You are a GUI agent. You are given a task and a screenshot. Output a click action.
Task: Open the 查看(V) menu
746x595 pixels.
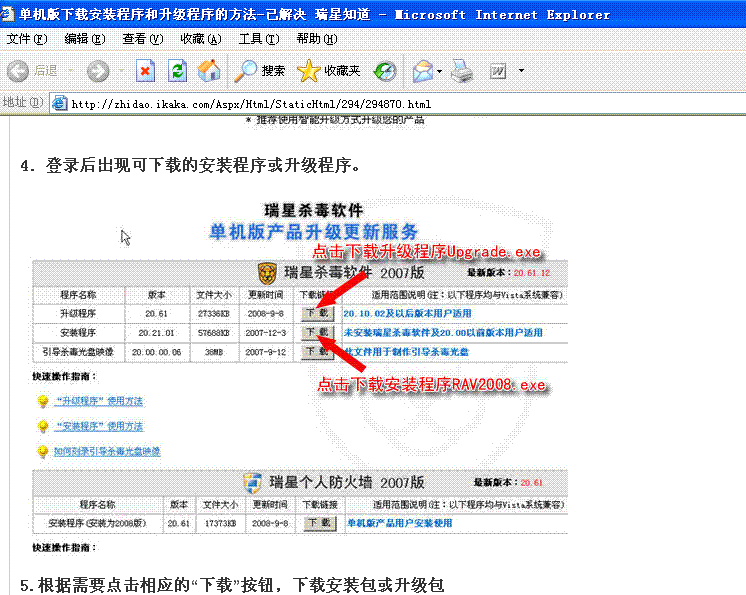[x=143, y=39]
